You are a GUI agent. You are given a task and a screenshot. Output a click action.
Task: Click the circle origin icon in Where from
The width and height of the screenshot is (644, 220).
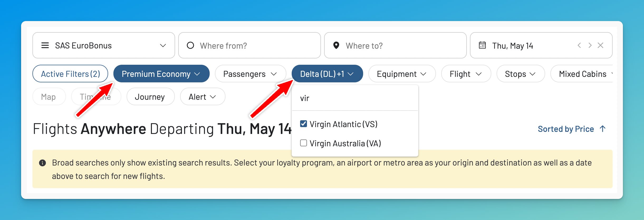191,45
